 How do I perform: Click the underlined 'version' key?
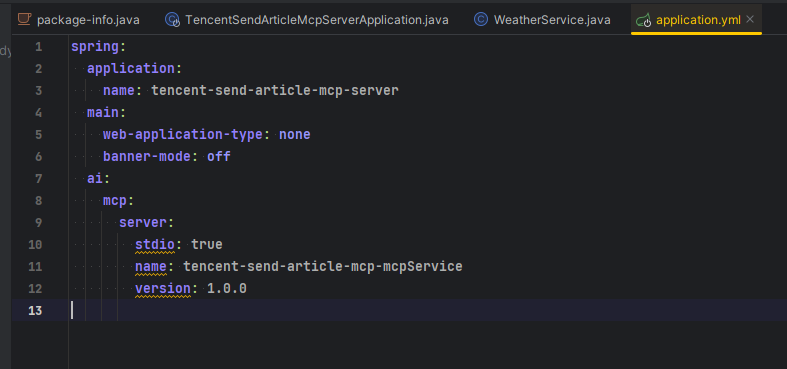pos(163,289)
